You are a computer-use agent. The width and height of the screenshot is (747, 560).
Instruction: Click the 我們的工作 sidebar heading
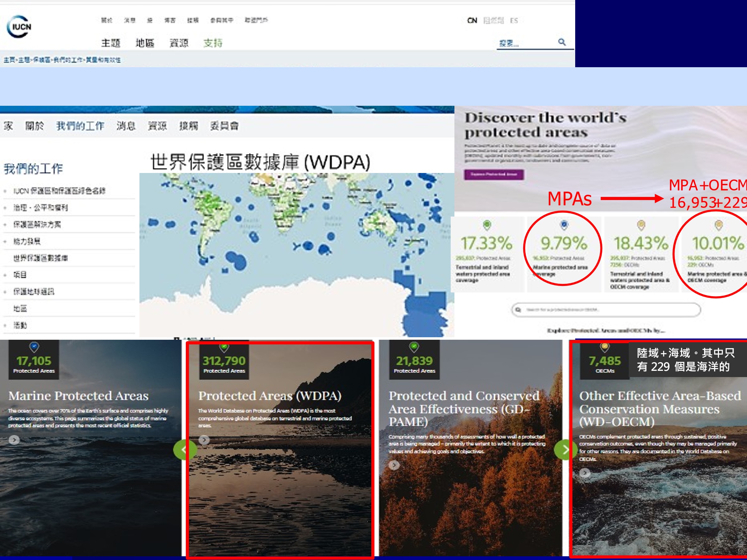[x=33, y=169]
